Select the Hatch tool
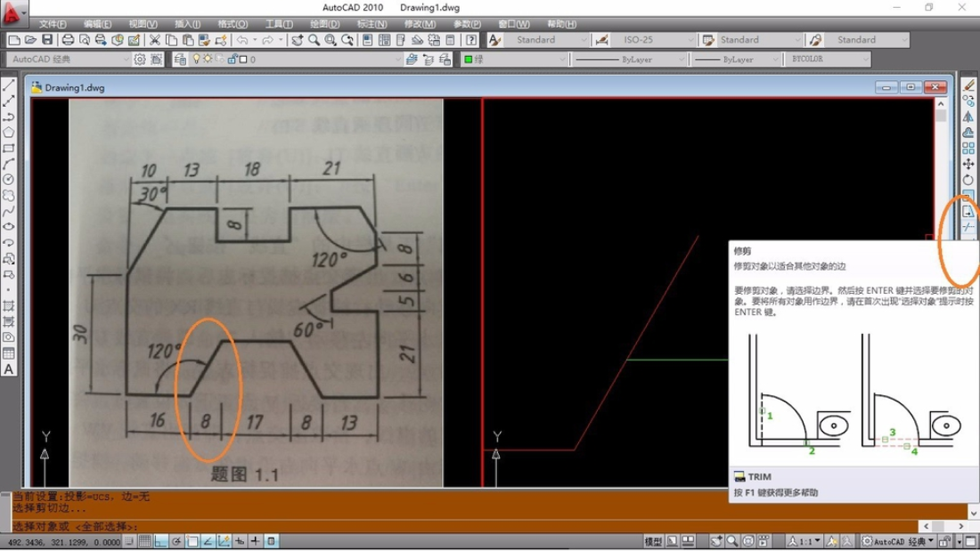980x551 pixels. coord(9,306)
